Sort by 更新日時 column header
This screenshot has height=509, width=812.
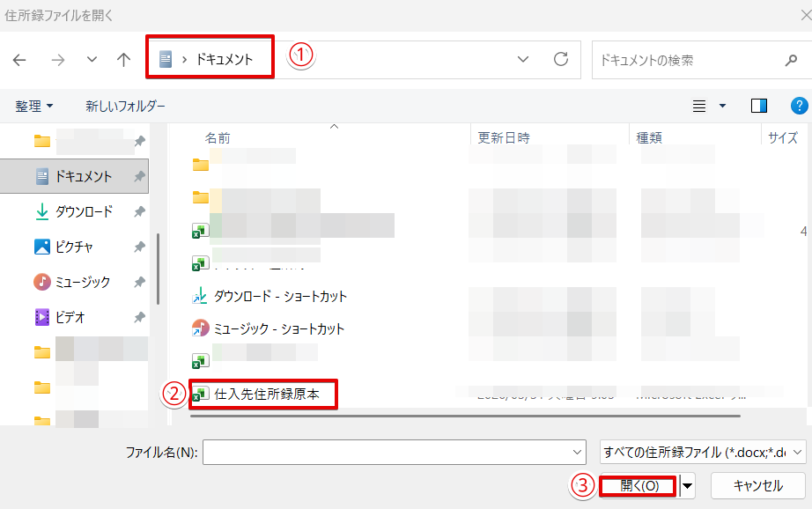tap(503, 138)
